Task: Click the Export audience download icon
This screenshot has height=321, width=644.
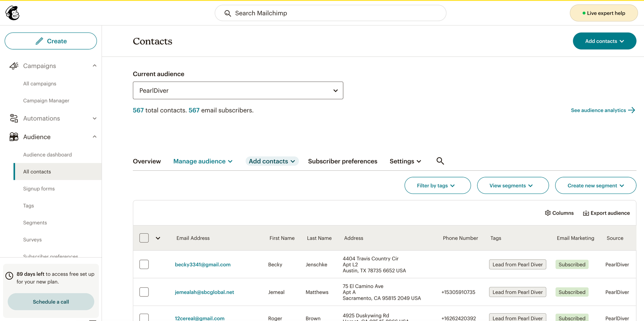Action: [x=586, y=213]
